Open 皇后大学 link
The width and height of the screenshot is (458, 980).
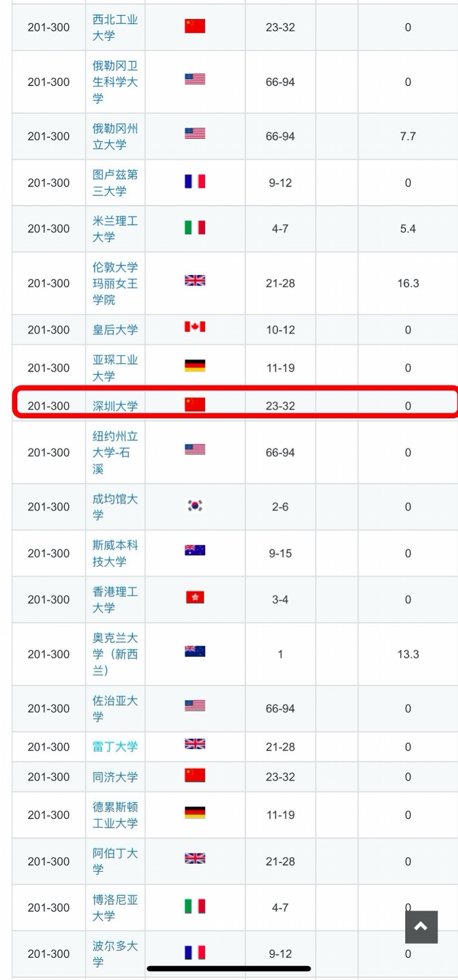point(115,330)
